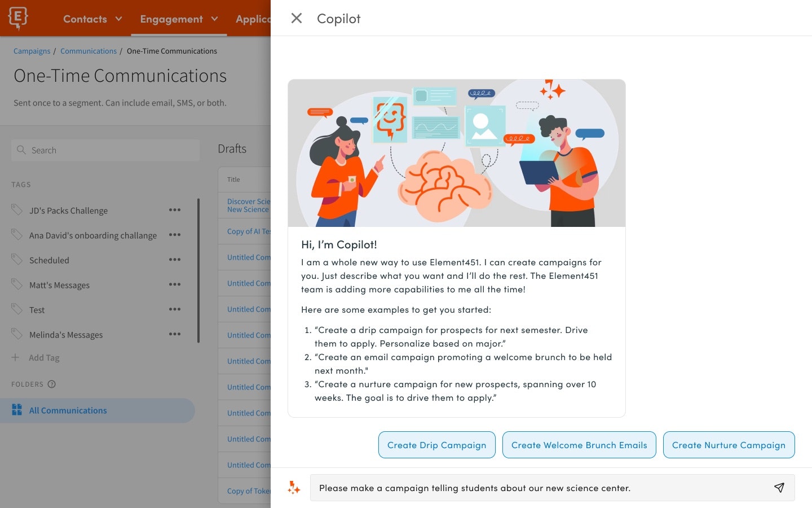812x508 pixels.
Task: Click Create Welcome Brunch Emails button
Action: (579, 445)
